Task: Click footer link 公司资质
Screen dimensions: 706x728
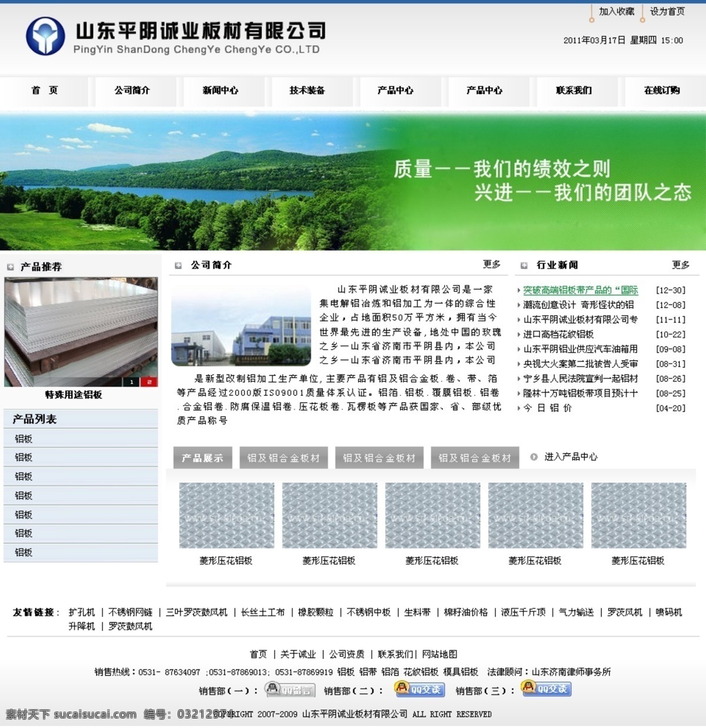Action: (x=347, y=654)
